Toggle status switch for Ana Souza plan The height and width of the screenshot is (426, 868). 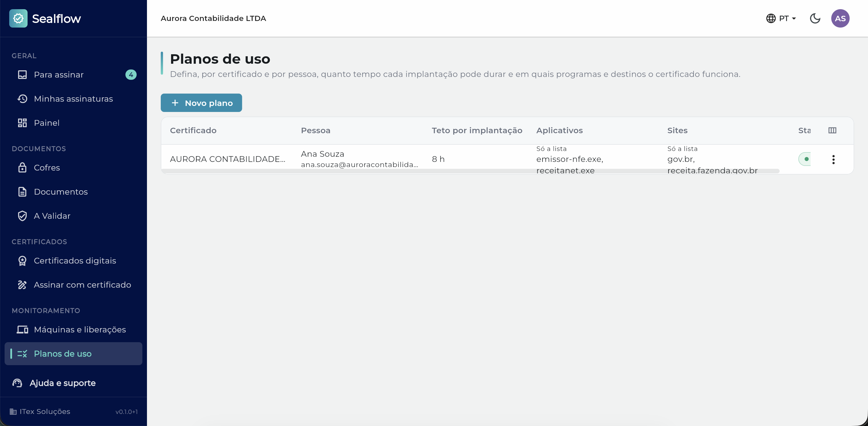pyautogui.click(x=804, y=159)
